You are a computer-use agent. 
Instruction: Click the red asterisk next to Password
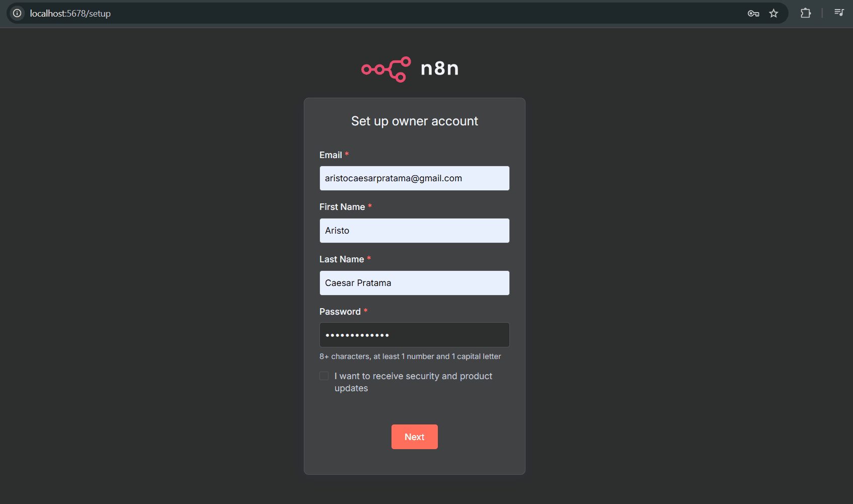point(365,310)
